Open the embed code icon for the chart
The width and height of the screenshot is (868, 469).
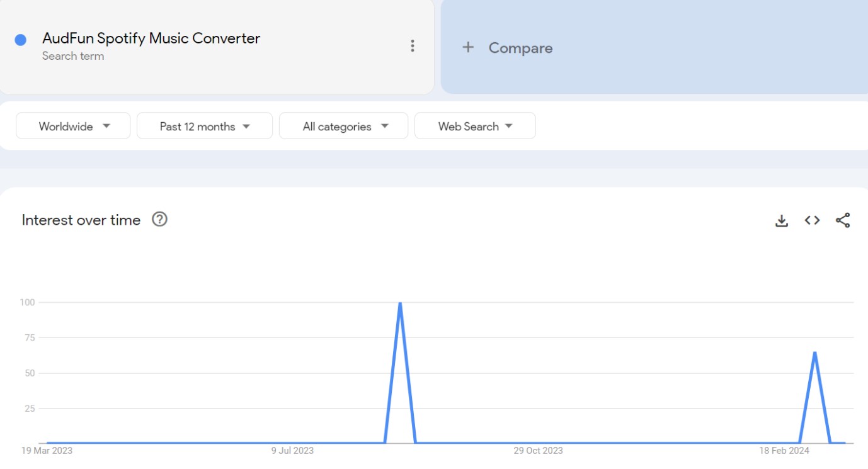tap(813, 220)
